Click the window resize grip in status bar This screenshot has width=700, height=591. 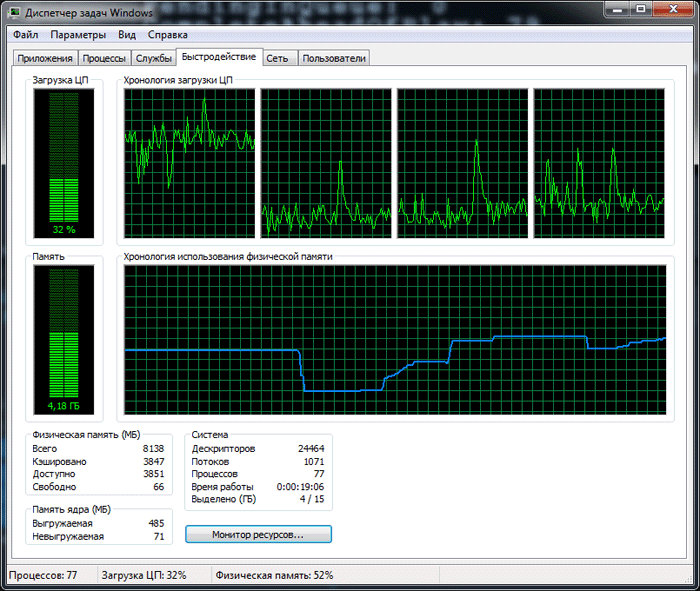click(x=688, y=579)
